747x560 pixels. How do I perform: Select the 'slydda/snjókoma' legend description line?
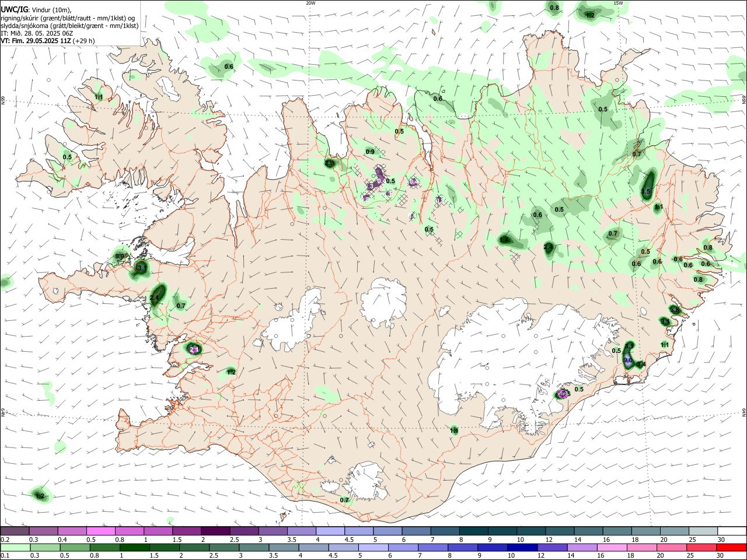click(69, 26)
